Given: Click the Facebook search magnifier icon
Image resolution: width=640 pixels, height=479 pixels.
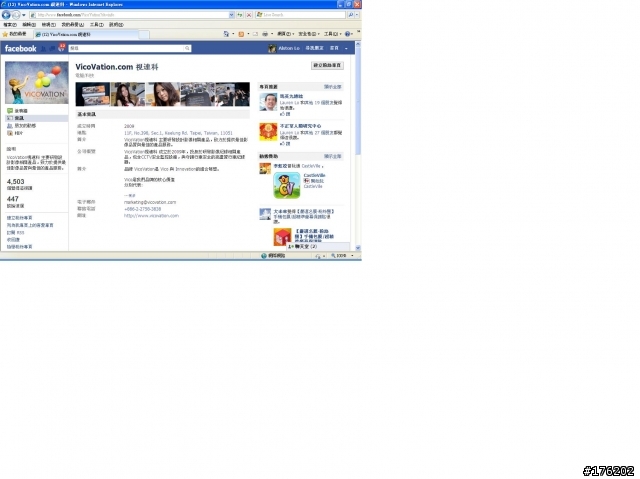Looking at the screenshot, I should click(187, 49).
